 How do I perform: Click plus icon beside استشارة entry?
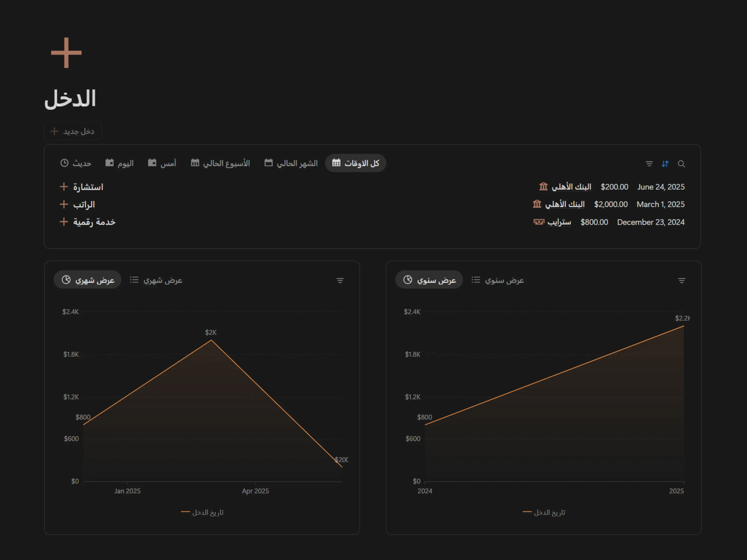click(x=64, y=187)
